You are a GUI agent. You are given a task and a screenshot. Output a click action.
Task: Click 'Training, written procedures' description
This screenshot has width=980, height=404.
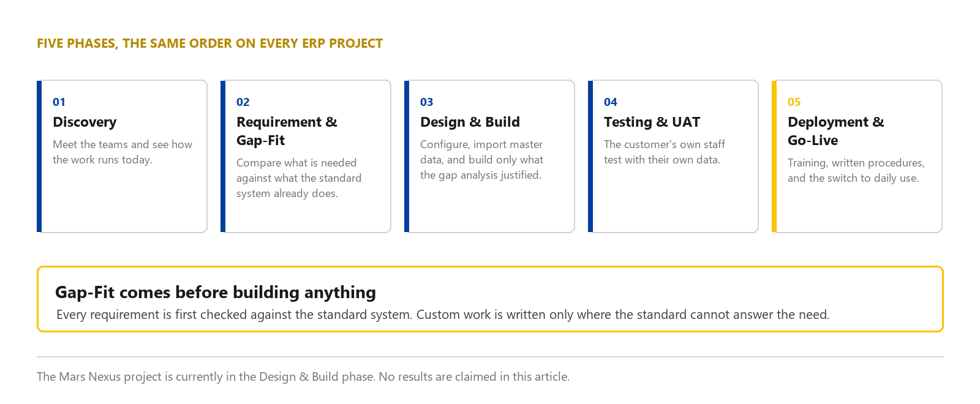(856, 170)
